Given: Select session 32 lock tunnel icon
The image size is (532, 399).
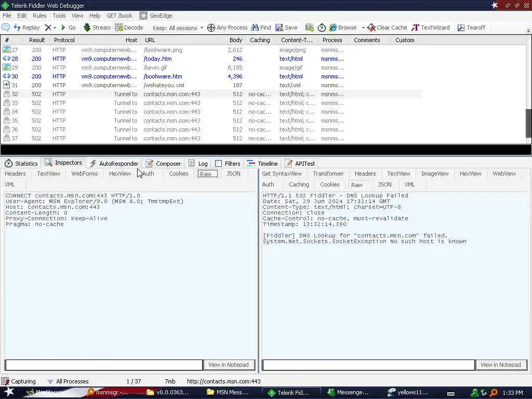Looking at the screenshot, I should 6,94.
